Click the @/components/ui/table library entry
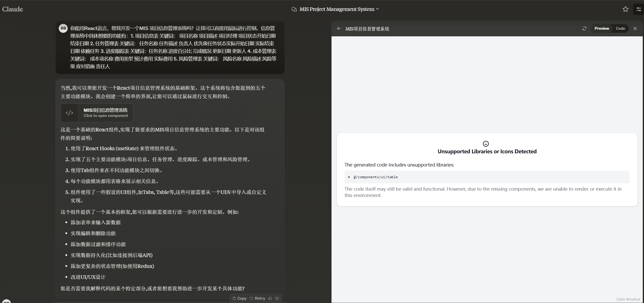Screen dimensions: 644x303 coord(375,177)
